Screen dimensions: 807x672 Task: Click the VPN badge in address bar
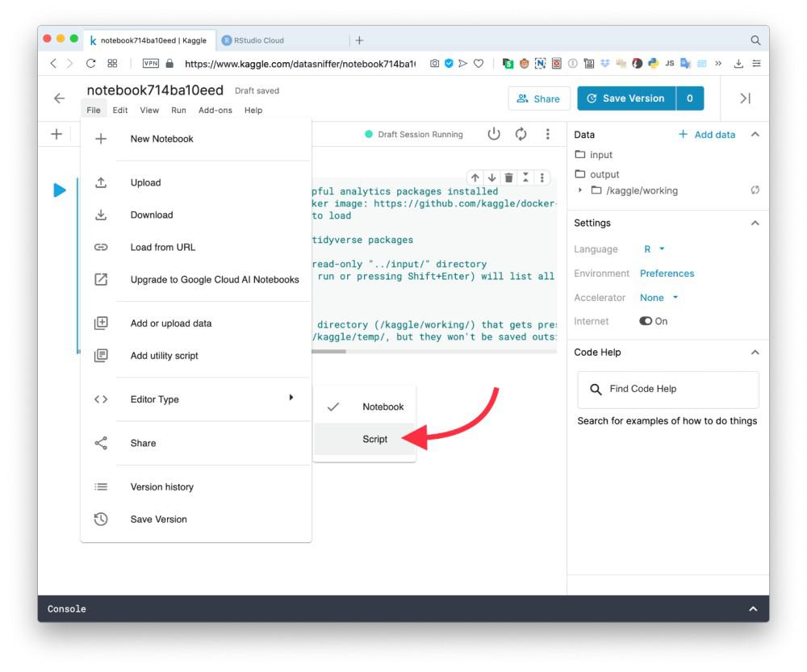tap(150, 63)
